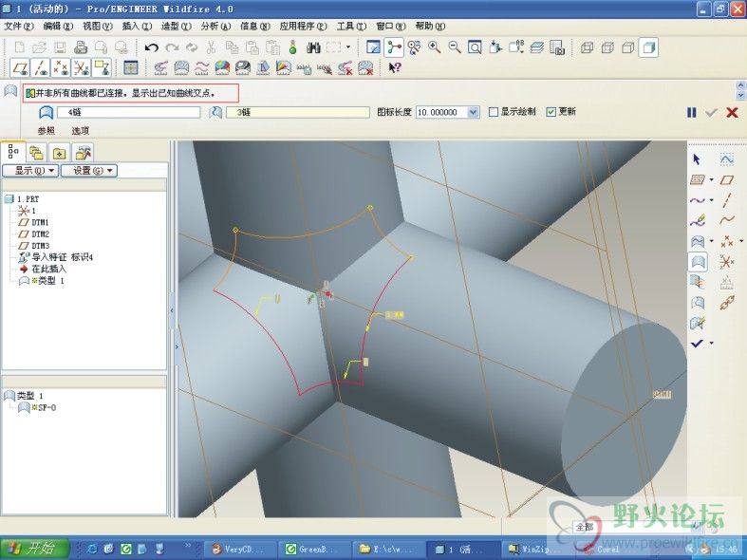Click the Windows 开始 Start button
Image resolution: width=747 pixels, height=560 pixels.
(x=35, y=549)
